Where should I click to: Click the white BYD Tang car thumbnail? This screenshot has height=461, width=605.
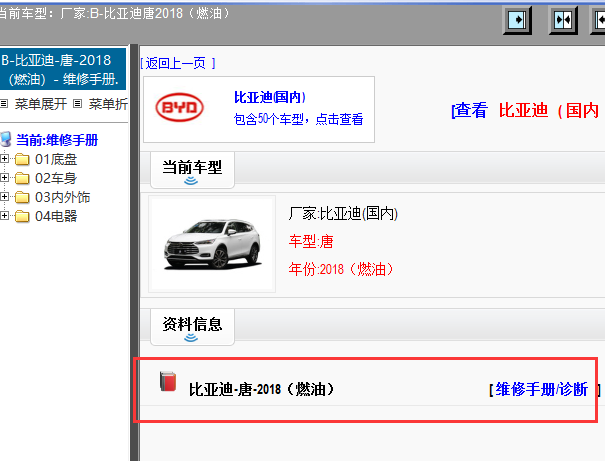click(x=212, y=244)
